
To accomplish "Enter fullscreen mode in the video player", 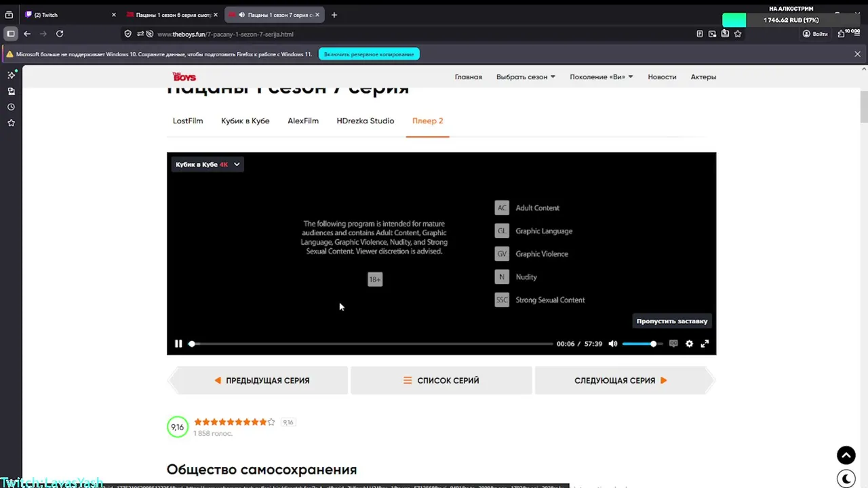I will [x=705, y=344].
